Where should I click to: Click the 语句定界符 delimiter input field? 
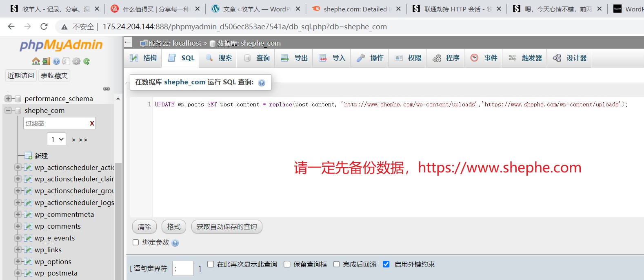pyautogui.click(x=183, y=268)
